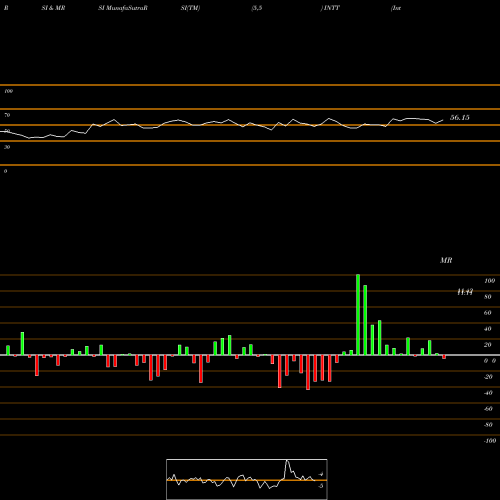This screenshot has height=500, width=500.
Task: Click the 0 label on the RSI axis
Action: tap(5, 171)
